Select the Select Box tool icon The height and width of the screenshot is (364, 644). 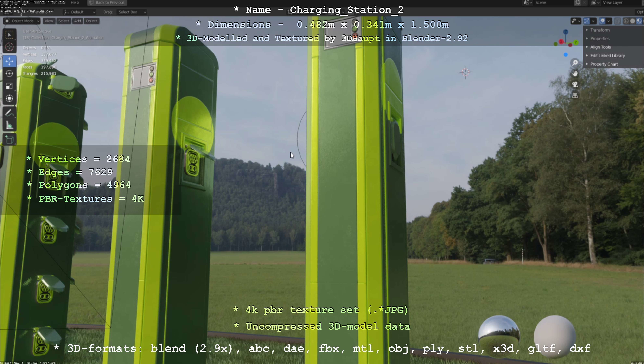[x=9, y=35]
